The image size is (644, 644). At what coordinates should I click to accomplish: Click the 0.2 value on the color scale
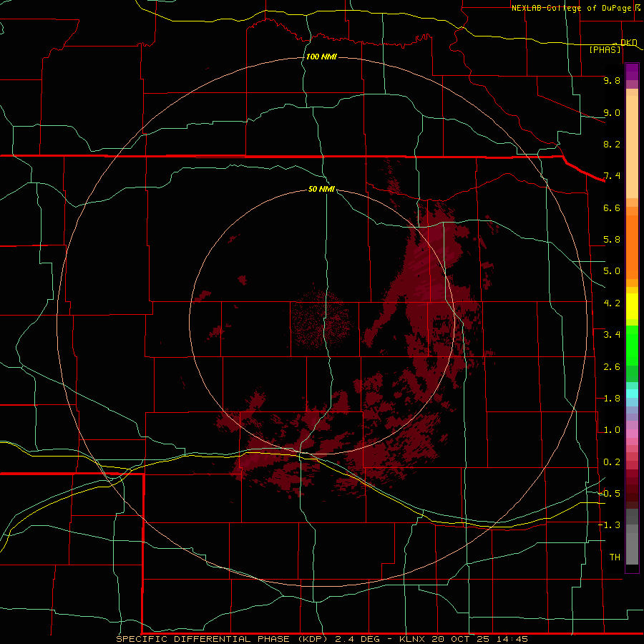coord(612,462)
